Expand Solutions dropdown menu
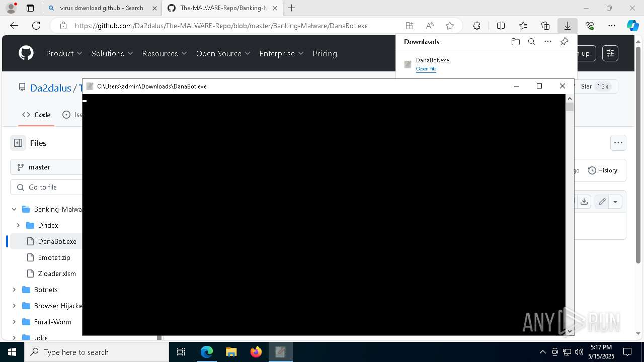Screen dimensions: 644x362 tap(112, 53)
